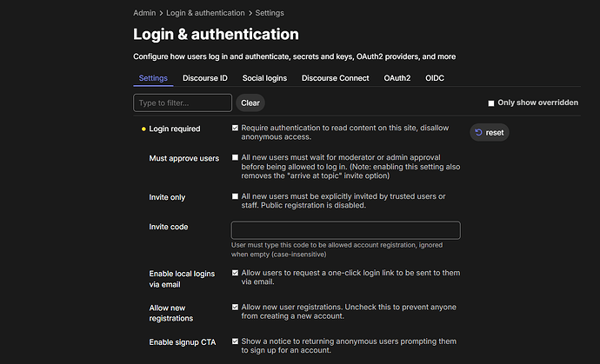Viewport: 600px width, 364px height.
Task: Click the Allow new registrations label
Action: 171,313
